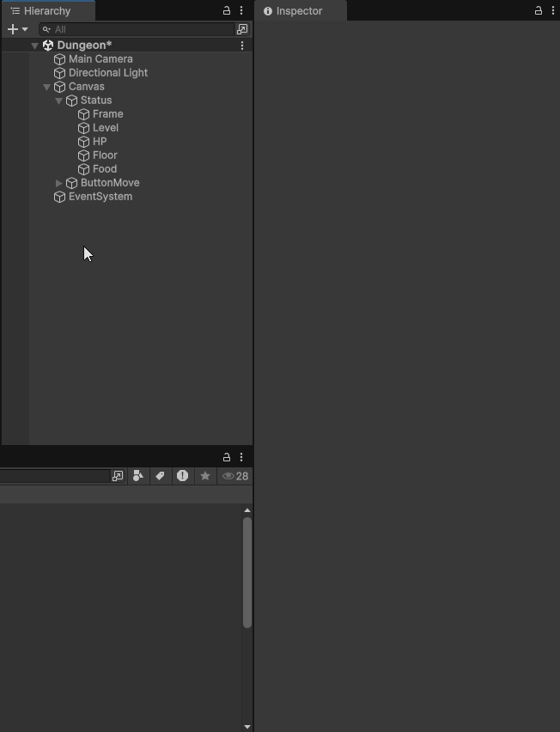Toggle hidden packages visibility eye count
This screenshot has width=560, height=732.
pos(235,476)
